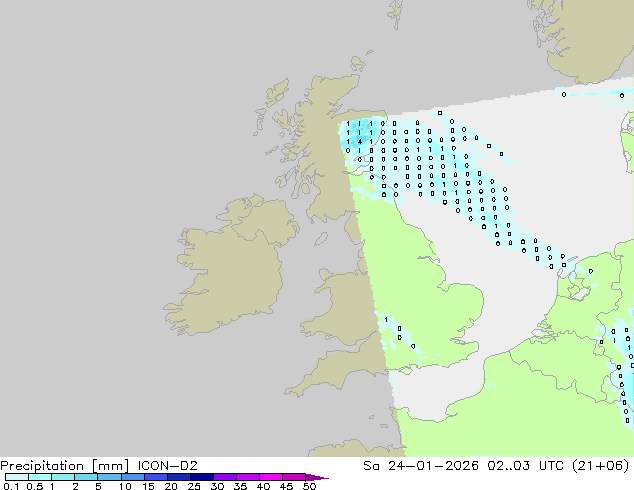Pick the 20–25 mm legend swatch
Image resolution: width=634 pixels, height=490 pixels.
[x=178, y=477]
